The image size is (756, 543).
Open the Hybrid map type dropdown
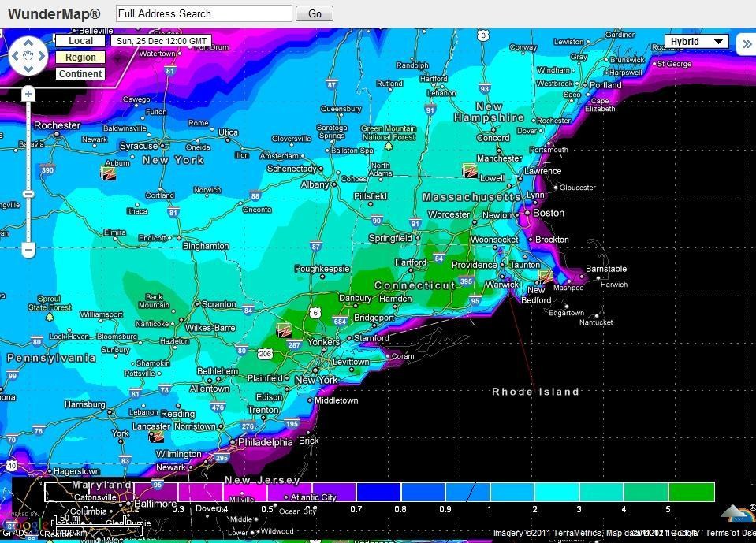pyautogui.click(x=696, y=42)
